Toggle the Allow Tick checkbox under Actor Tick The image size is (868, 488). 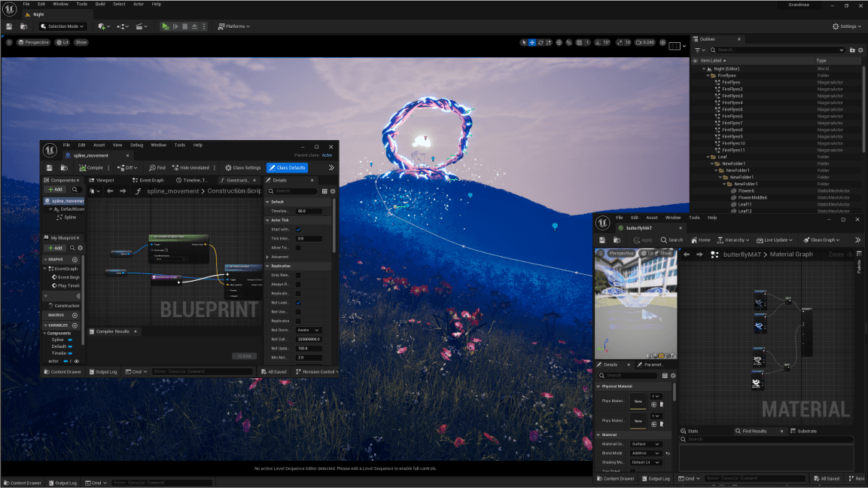click(x=298, y=248)
